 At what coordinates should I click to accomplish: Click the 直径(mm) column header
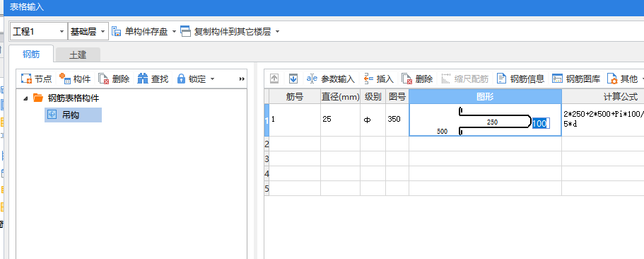341,97
